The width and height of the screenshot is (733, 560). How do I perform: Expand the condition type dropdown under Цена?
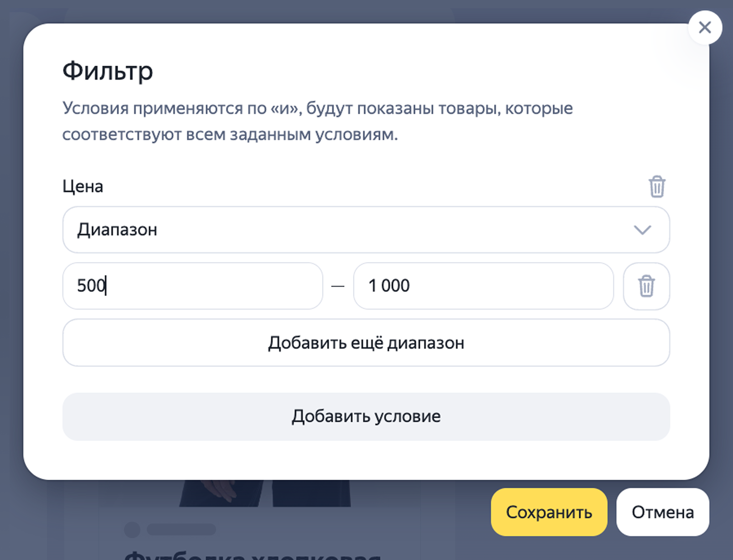click(x=365, y=230)
